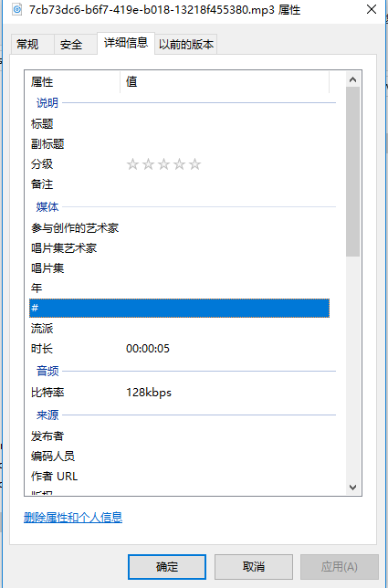The width and height of the screenshot is (388, 588).
Task: Select the 唱片集 property row
Action: tap(180, 268)
